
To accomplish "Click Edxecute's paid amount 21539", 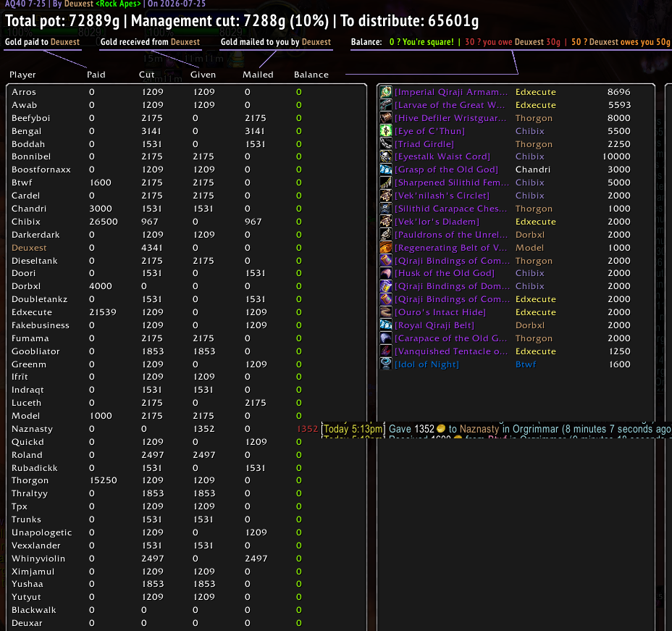I will (x=103, y=312).
